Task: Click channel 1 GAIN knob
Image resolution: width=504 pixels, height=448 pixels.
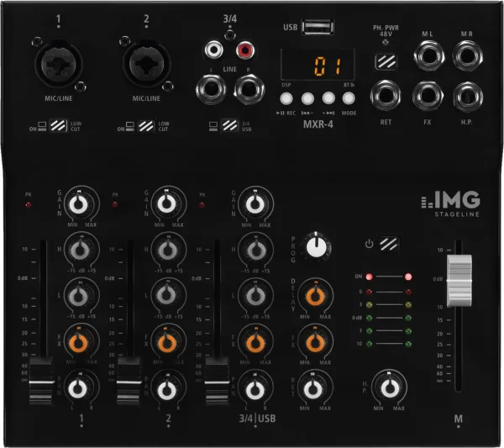Action: tap(78, 203)
